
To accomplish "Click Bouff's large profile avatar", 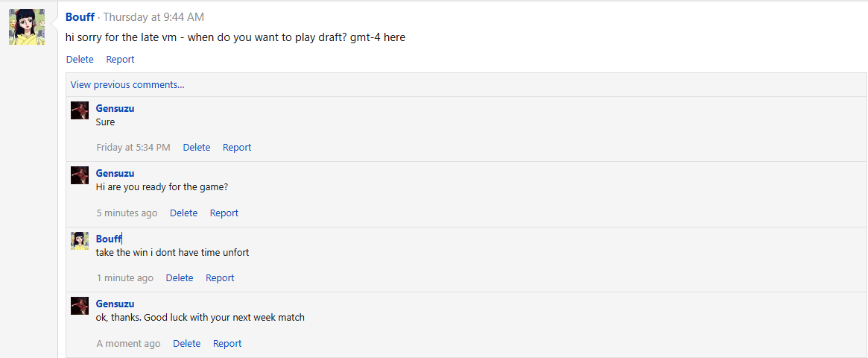I will [x=27, y=27].
